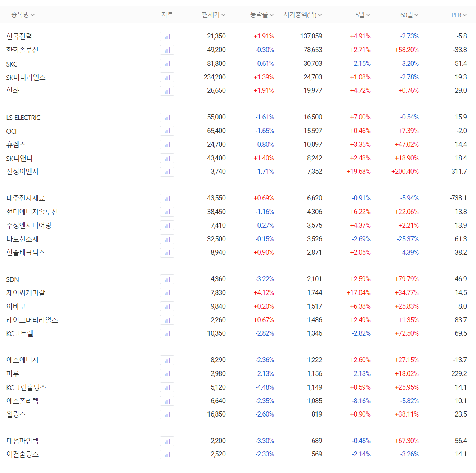Open KC그린홀딩스 stock page
The image size is (476, 473).
[x=26, y=387]
